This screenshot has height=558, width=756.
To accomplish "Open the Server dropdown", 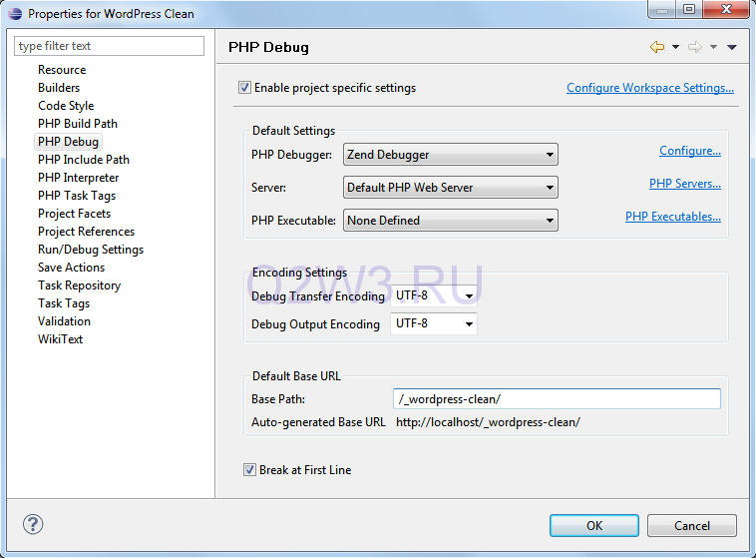I will (x=451, y=188).
